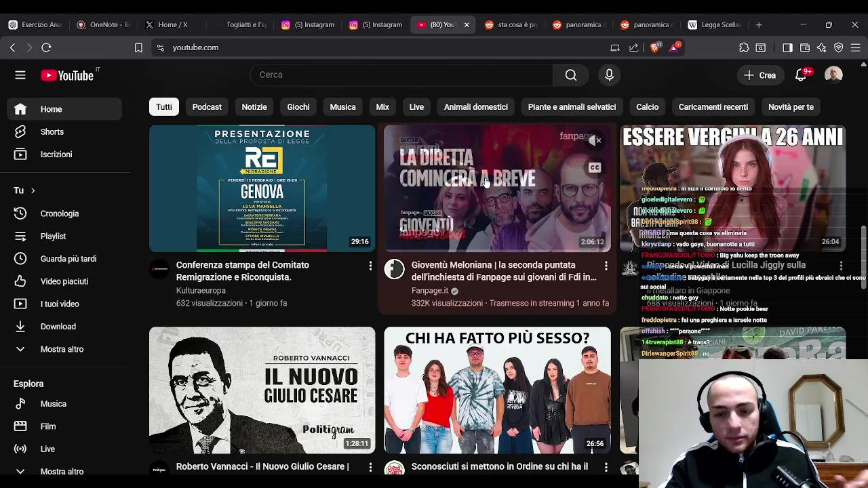Expand the Tu section
Image resolution: width=868 pixels, height=488 pixels.
pos(24,190)
